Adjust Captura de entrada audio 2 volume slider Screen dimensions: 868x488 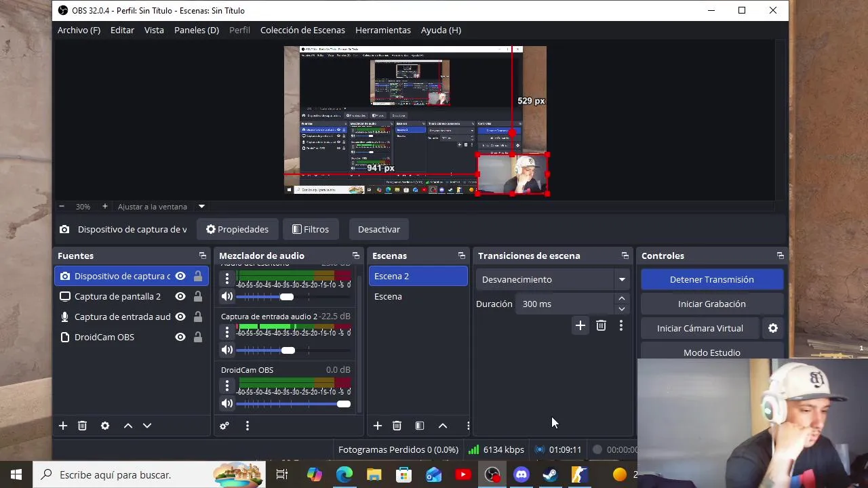tap(294, 350)
